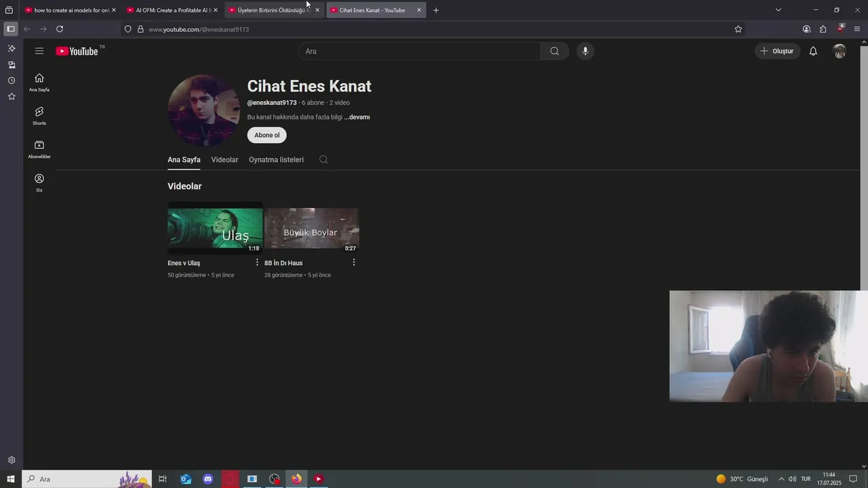
Task: Open the YouTube hamburger guide menu
Action: pyautogui.click(x=39, y=51)
